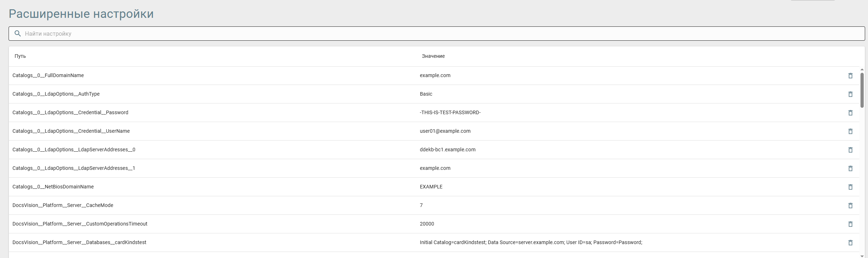Image resolution: width=868 pixels, height=258 pixels.
Task: Remove the Credential Password setting
Action: coord(850,113)
